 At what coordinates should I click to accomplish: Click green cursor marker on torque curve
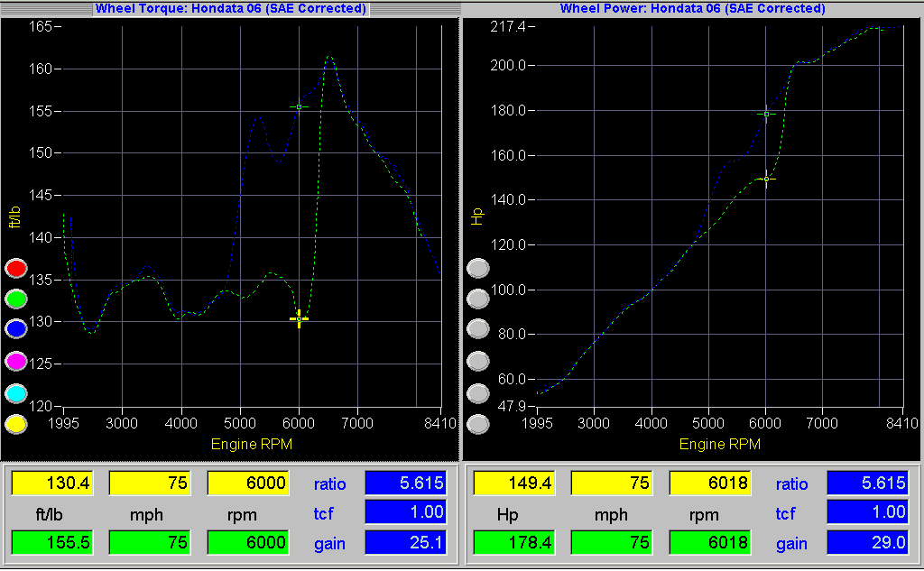[299, 106]
